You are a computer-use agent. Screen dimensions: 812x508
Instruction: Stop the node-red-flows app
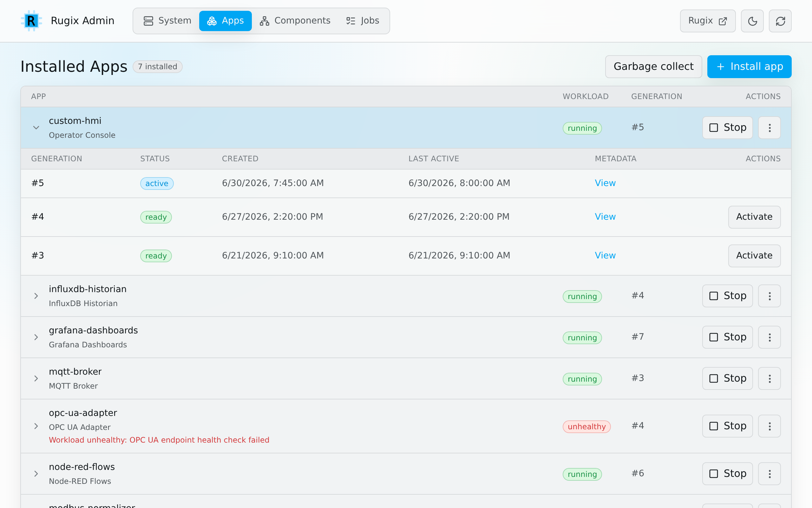[727, 474]
